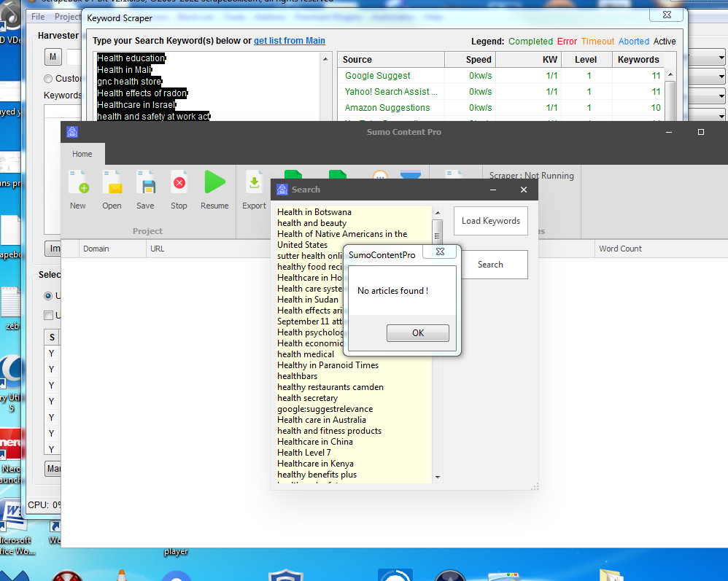Expand the third dropdown arrow at ScrapeBox's right edge

[721, 96]
